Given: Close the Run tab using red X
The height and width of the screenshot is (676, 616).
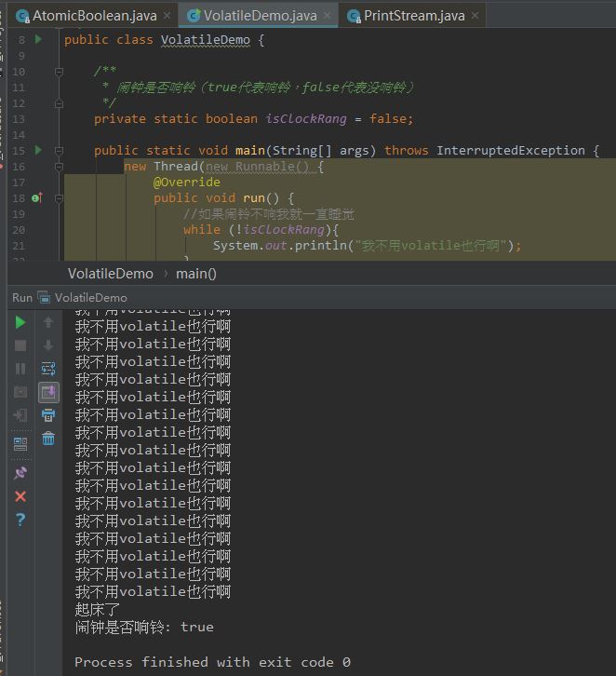Looking at the screenshot, I should pos(20,496).
